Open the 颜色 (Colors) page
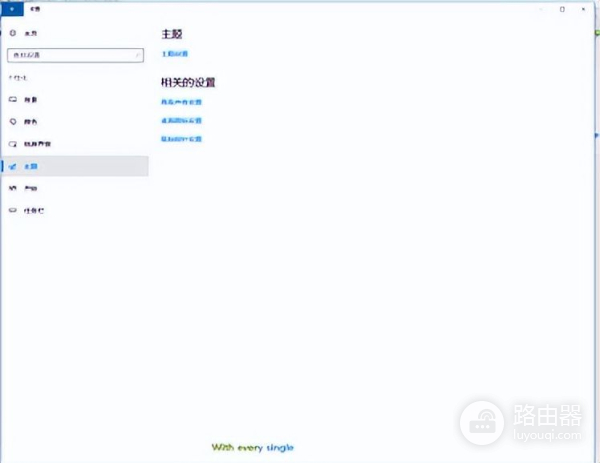Screen dimensions: 600x463 click(75, 122)
